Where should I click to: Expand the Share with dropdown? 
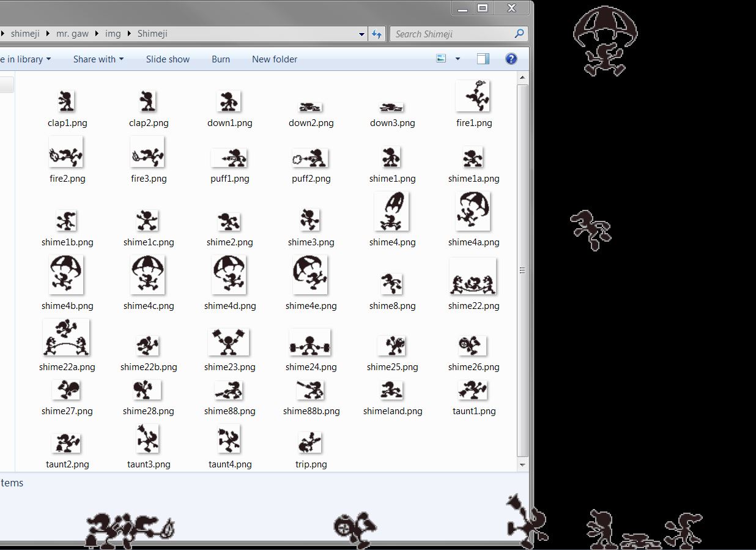pyautogui.click(x=98, y=59)
